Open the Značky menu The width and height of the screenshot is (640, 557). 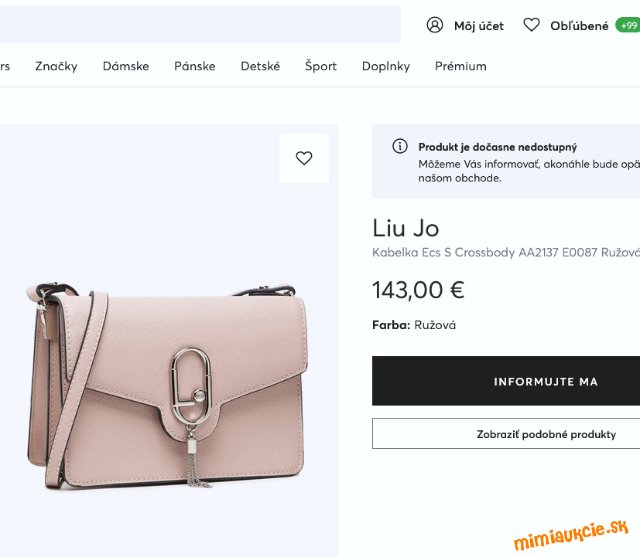(56, 66)
